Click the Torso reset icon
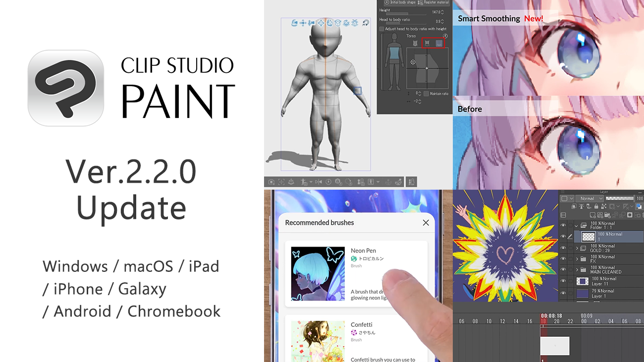The width and height of the screenshot is (644, 362). pyautogui.click(x=445, y=36)
